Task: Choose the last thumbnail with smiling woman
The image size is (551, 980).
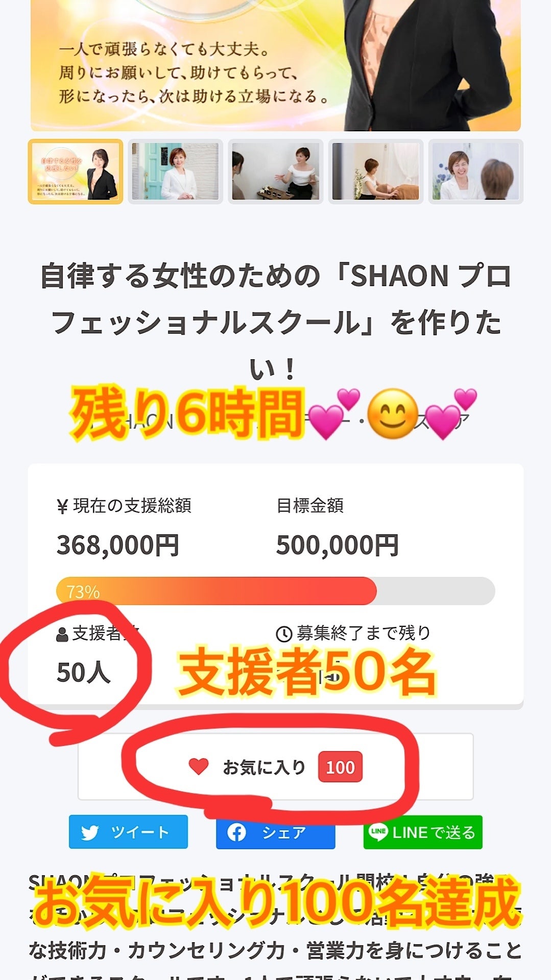Action: point(475,172)
